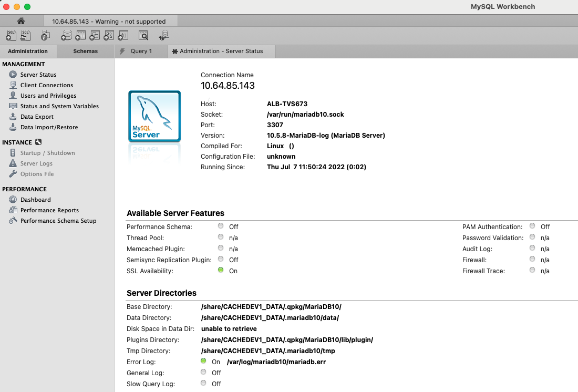Open the Performance Dashboard

click(35, 200)
